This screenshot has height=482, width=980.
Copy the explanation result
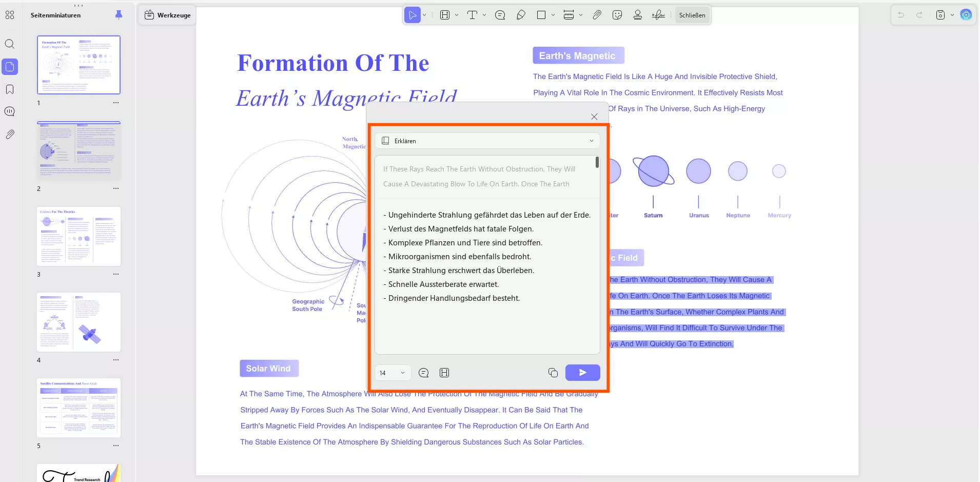point(553,373)
